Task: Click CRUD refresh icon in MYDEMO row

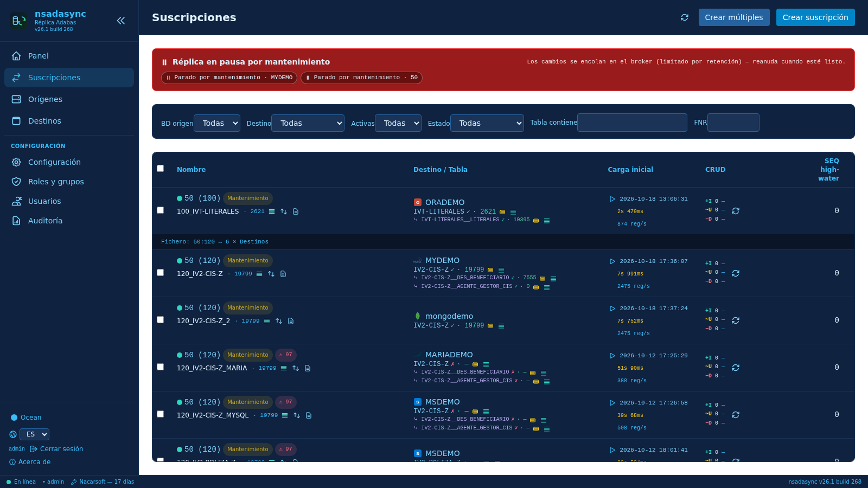Action: (736, 273)
